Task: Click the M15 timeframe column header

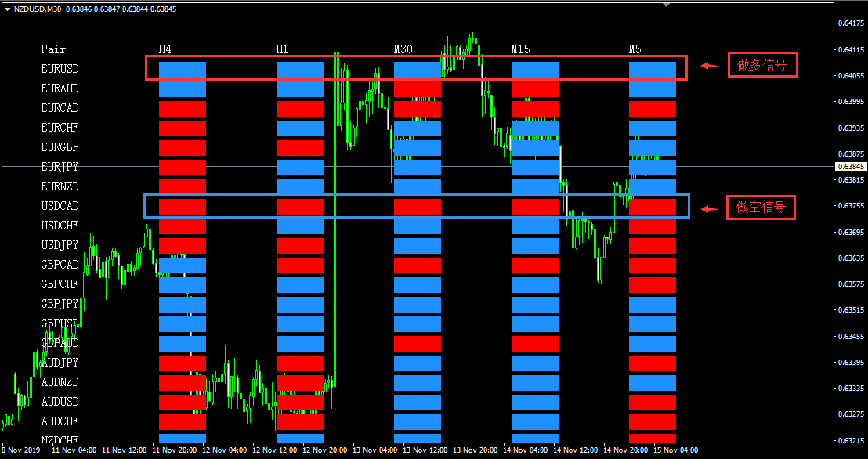Action: pyautogui.click(x=520, y=49)
